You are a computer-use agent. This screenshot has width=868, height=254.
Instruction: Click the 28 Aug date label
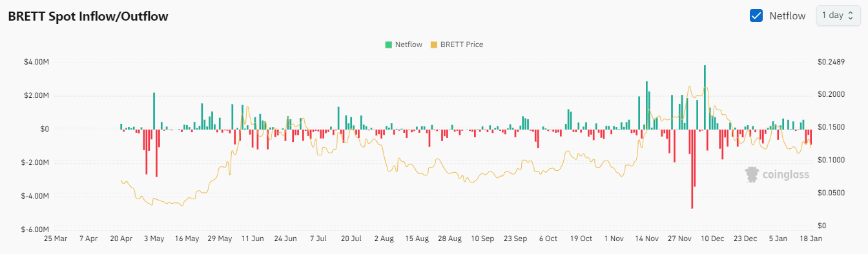[450, 239]
